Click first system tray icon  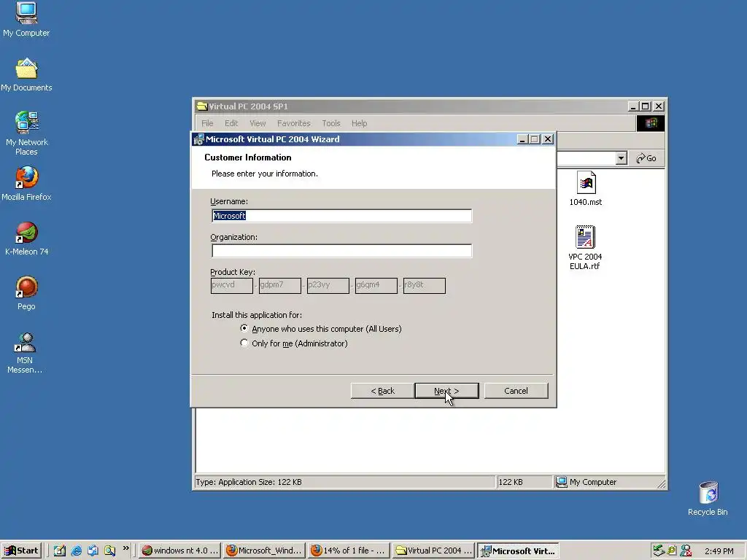tap(658, 551)
